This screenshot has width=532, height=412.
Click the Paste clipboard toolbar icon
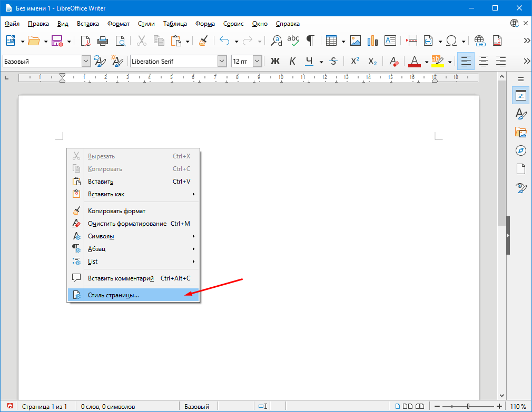tap(176, 41)
